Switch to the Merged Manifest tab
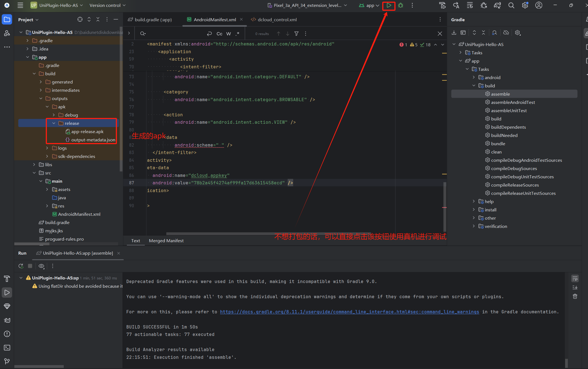This screenshot has height=369, width=588. [x=166, y=241]
